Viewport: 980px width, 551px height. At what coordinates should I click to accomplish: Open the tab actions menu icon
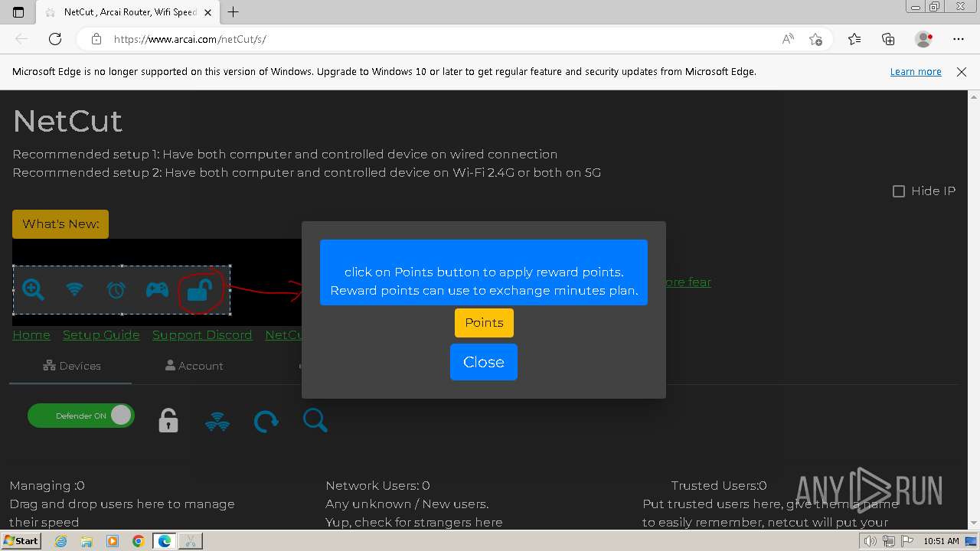coord(18,12)
